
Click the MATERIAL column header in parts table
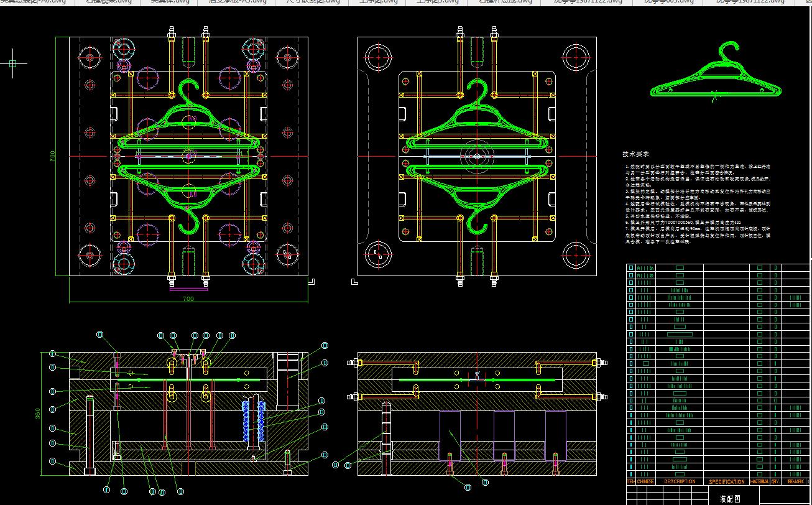(760, 481)
